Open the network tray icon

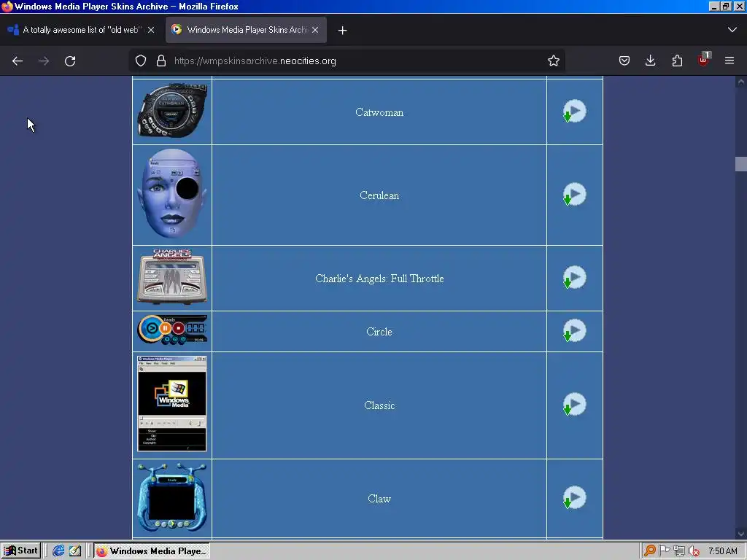click(x=679, y=551)
